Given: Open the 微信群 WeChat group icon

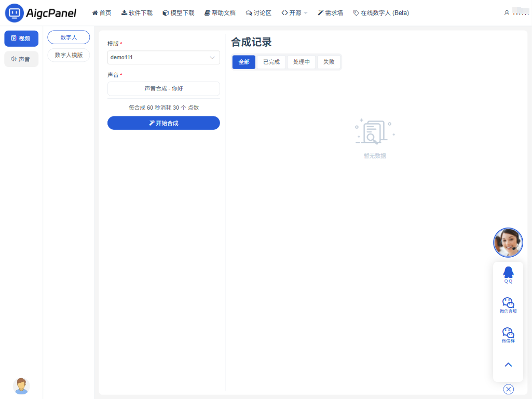Looking at the screenshot, I should [508, 335].
